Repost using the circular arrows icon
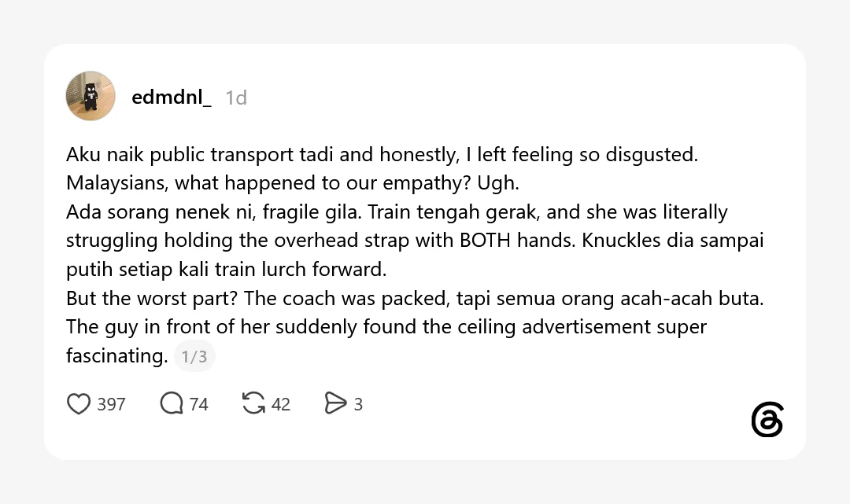Viewport: 850px width, 504px height. (x=253, y=403)
